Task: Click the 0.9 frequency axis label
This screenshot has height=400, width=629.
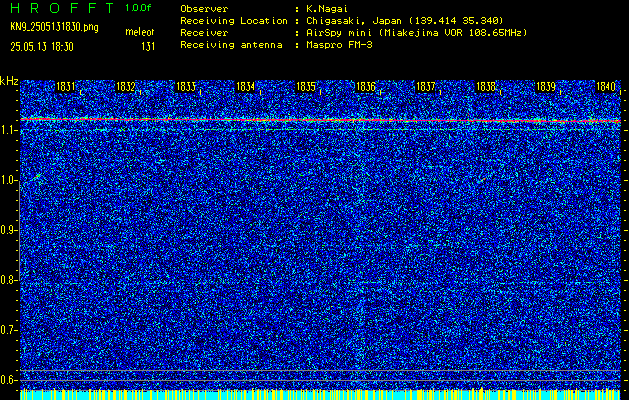Action: [x=8, y=230]
